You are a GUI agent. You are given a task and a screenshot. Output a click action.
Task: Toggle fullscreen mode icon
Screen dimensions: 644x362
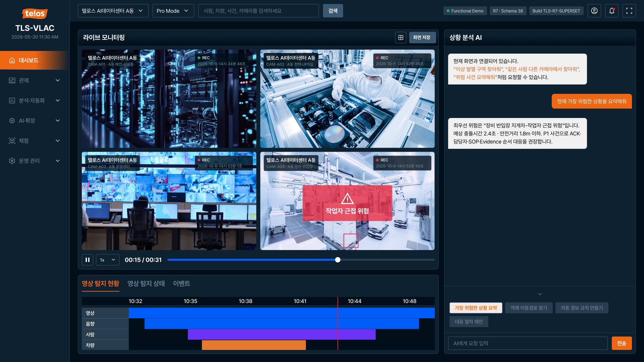pyautogui.click(x=629, y=11)
